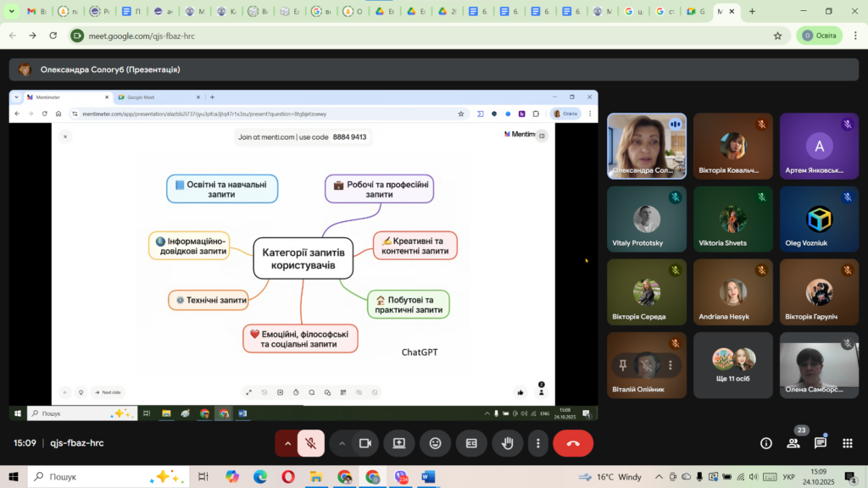The height and width of the screenshot is (488, 868).
Task: Bookmark this page with the star icon
Action: 777,36
